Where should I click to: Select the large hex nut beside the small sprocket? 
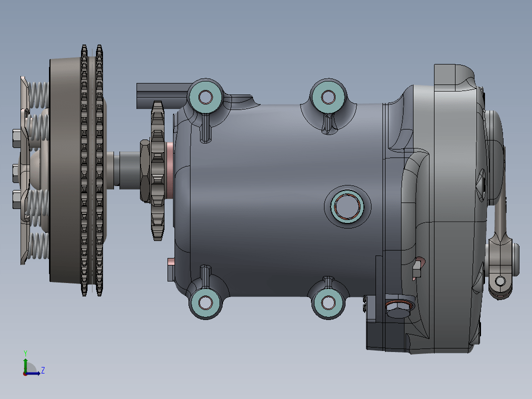[145, 170]
